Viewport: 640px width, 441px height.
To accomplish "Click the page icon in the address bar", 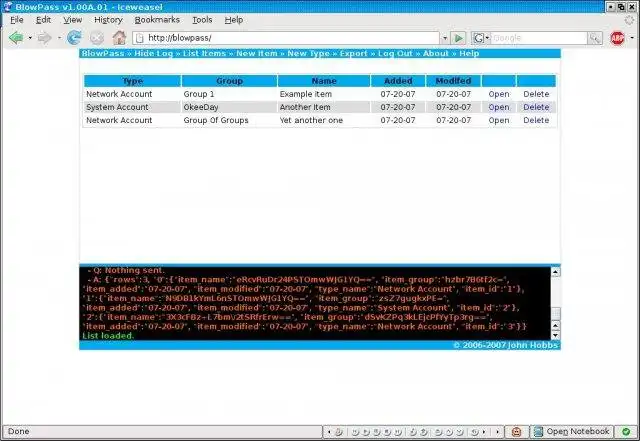I will click(x=140, y=38).
